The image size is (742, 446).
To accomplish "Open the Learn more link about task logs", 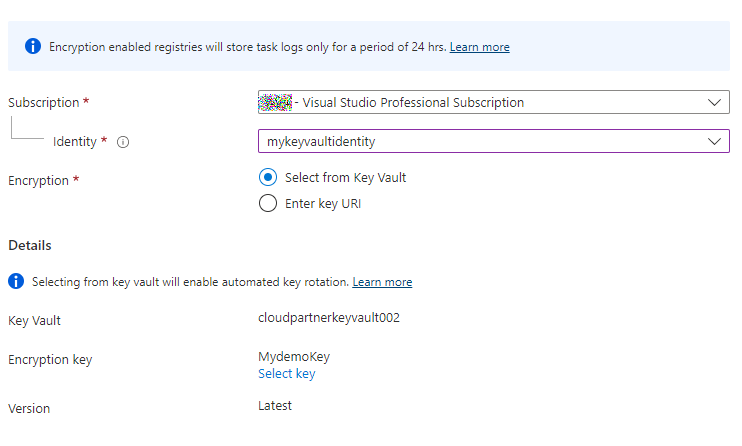I will point(479,47).
